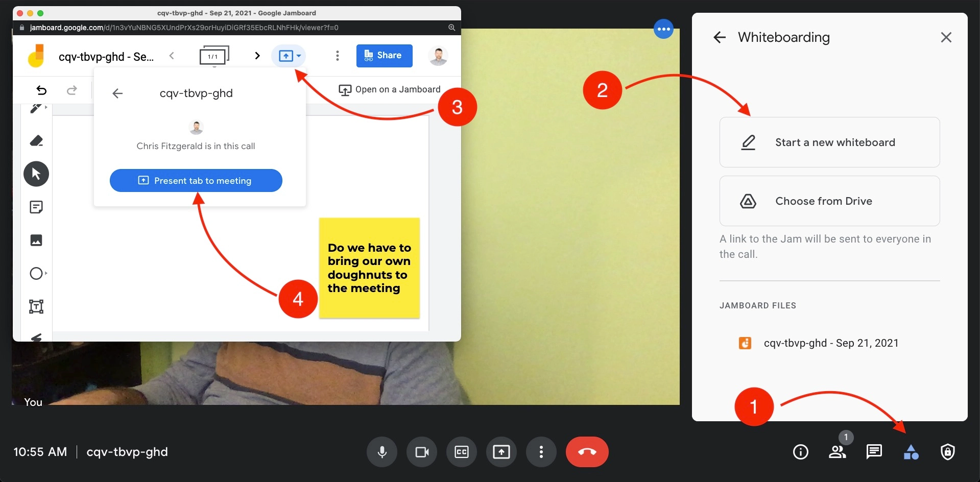This screenshot has height=482, width=980.
Task: Open meeting details info icon
Action: 800,452
